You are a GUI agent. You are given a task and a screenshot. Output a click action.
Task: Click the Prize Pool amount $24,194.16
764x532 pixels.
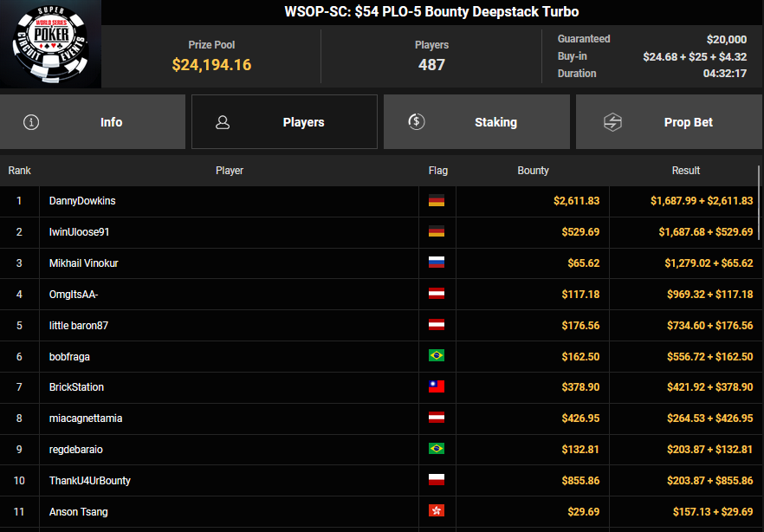[x=211, y=65]
